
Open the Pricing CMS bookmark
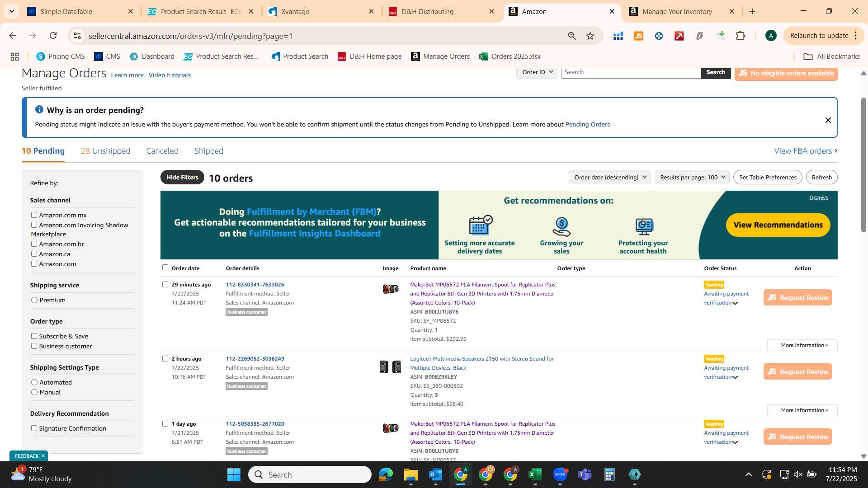(61, 56)
